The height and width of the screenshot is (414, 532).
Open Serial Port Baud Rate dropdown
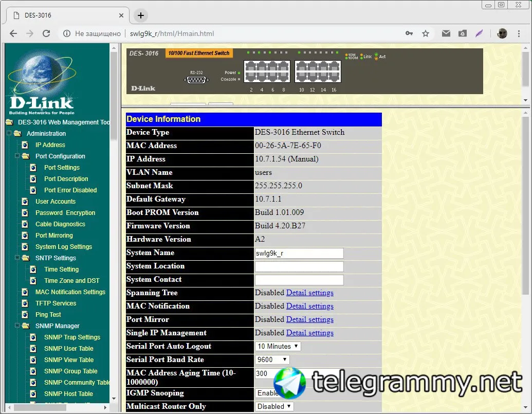click(x=272, y=359)
